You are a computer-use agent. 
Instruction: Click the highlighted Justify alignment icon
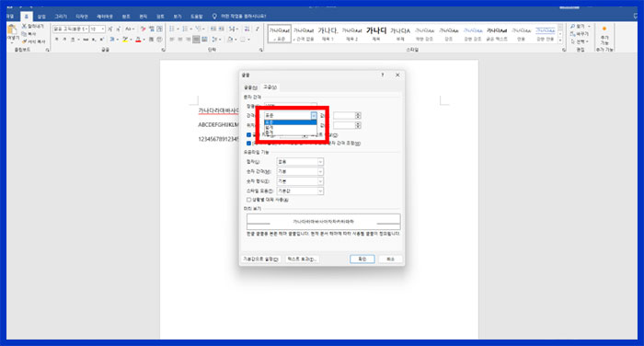point(196,40)
